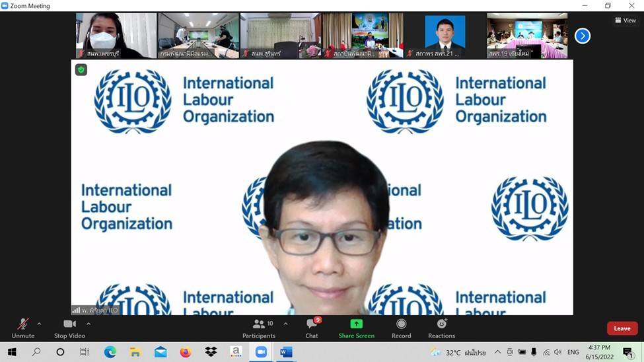The height and width of the screenshot is (362, 644).
Task: Show hidden system tray icons
Action: 497,352
